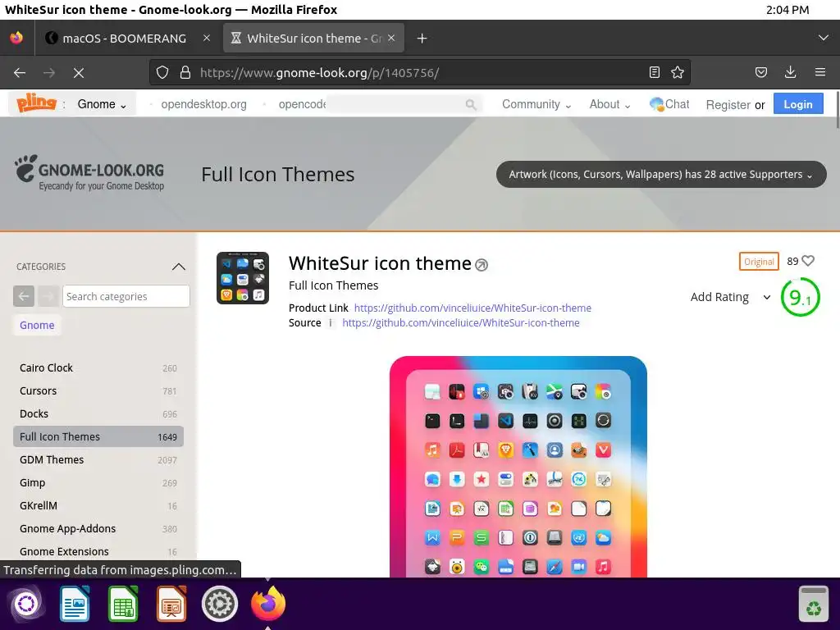Viewport: 840px width, 630px height.
Task: Focus the address bar URL
Action: (x=418, y=73)
